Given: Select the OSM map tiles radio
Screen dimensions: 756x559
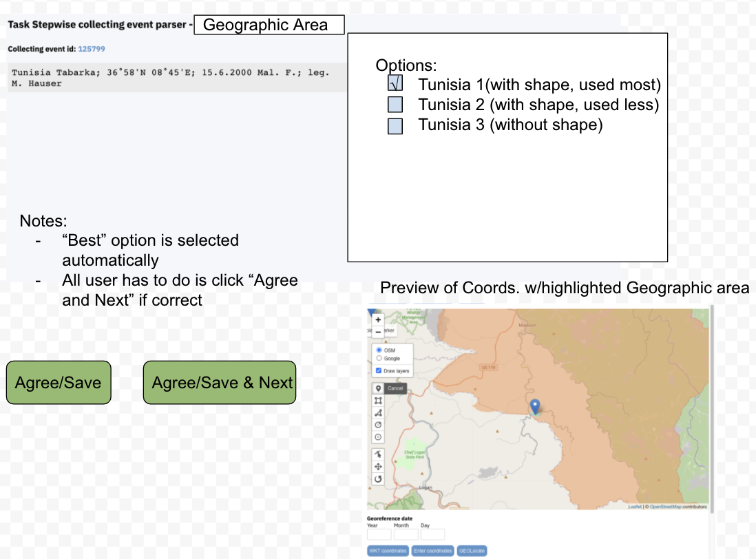Looking at the screenshot, I should click(x=379, y=350).
